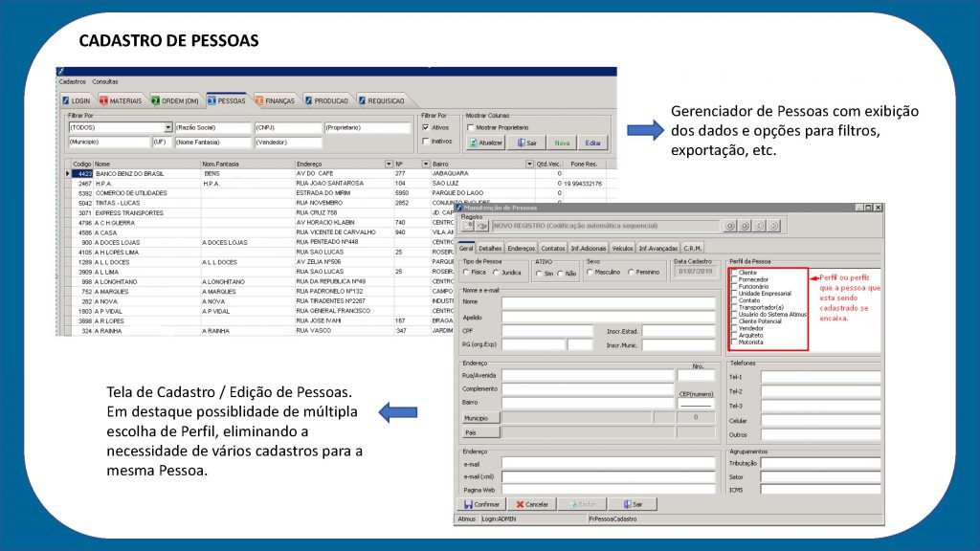Open the Endereços tab in Manutenção de Pessoas
The height and width of the screenshot is (551, 980).
click(x=522, y=248)
